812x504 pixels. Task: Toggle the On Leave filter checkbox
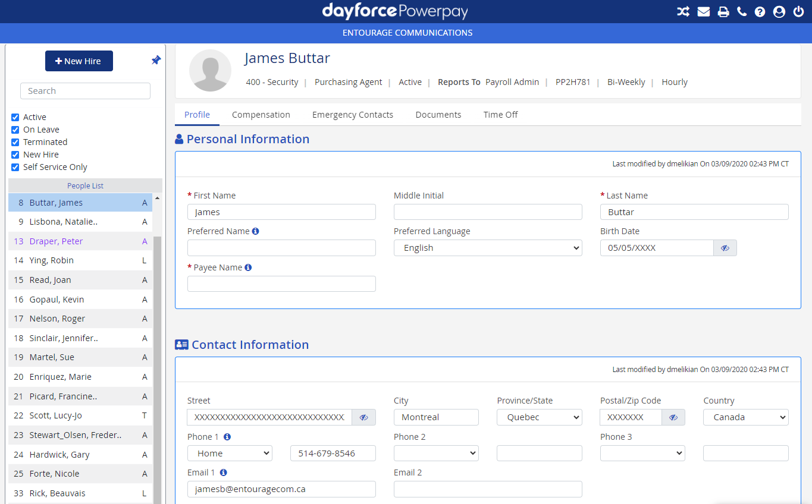(x=15, y=130)
